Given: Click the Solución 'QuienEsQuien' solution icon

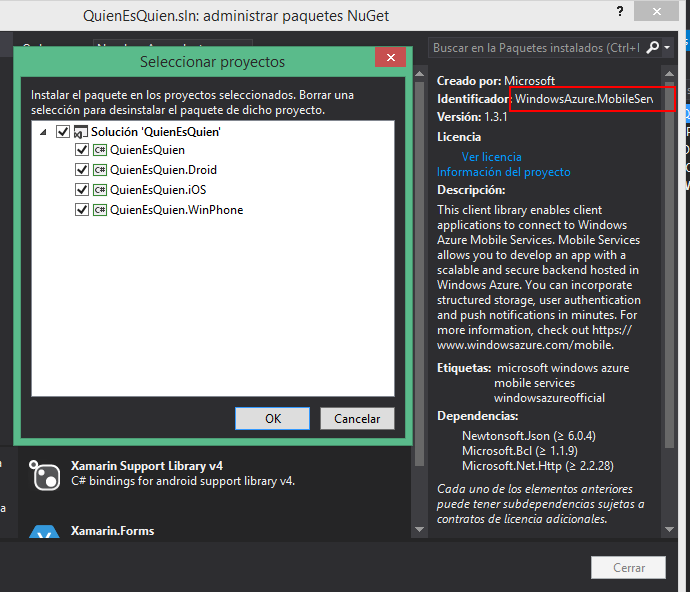Looking at the screenshot, I should click(x=81, y=132).
